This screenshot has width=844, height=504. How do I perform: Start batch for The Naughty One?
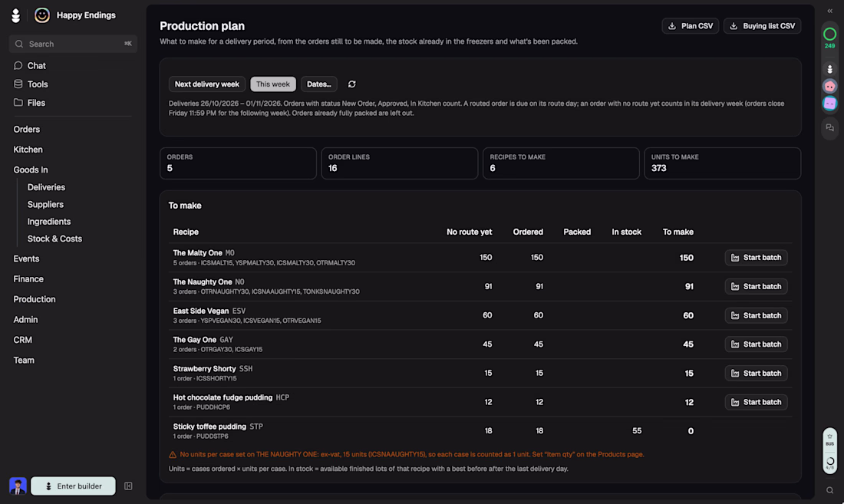point(757,287)
